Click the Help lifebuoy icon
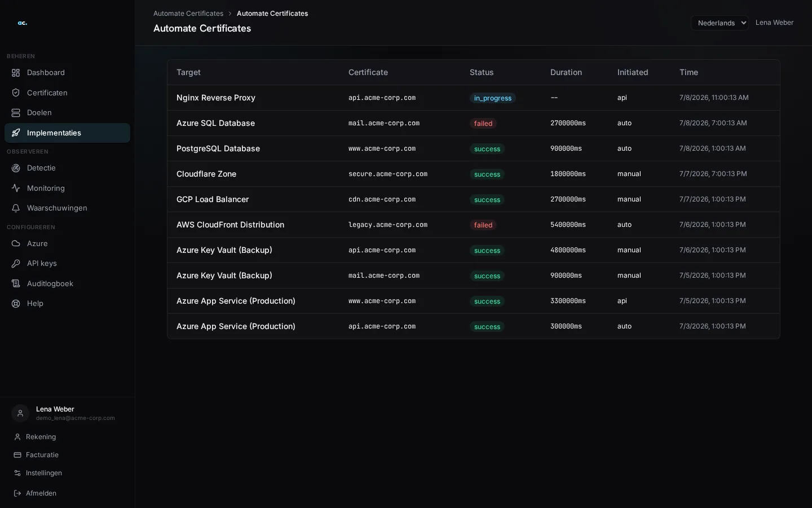The width and height of the screenshot is (812, 508). (16, 304)
